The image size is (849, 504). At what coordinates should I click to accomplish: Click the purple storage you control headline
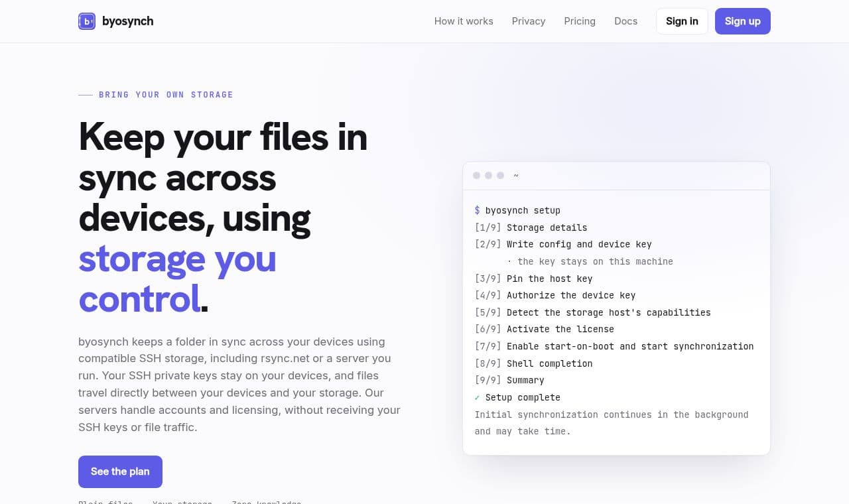[x=178, y=279]
